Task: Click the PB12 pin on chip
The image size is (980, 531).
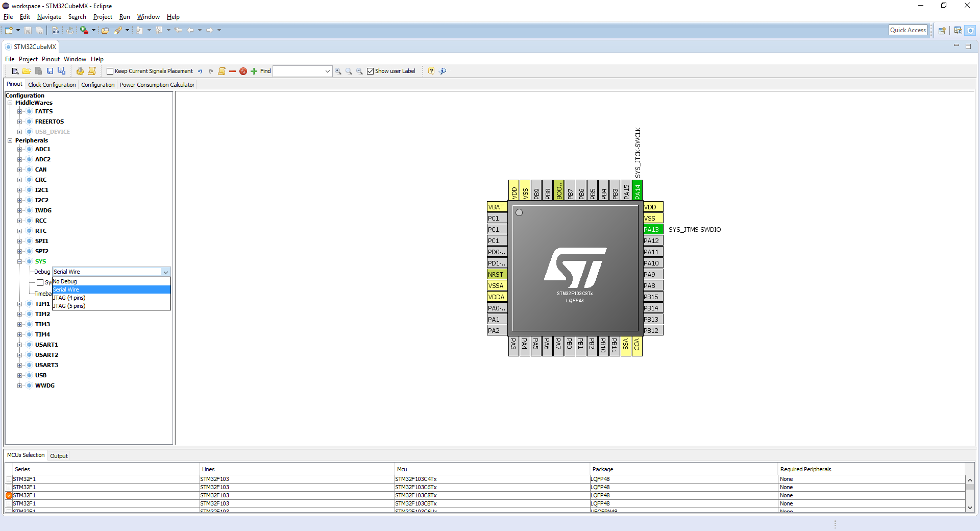Action: click(x=653, y=330)
